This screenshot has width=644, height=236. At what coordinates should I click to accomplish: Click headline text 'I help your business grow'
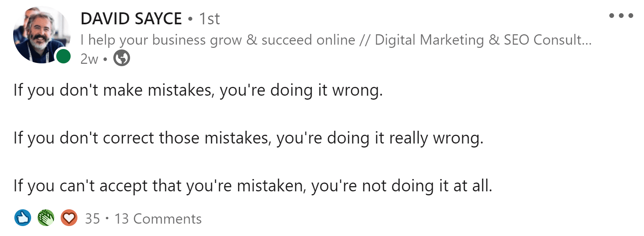click(x=161, y=40)
